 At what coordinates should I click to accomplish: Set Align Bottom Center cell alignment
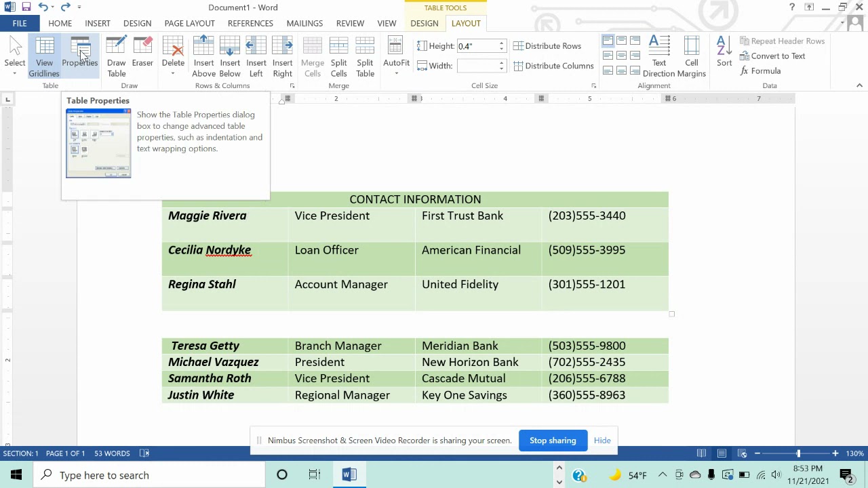(x=621, y=70)
